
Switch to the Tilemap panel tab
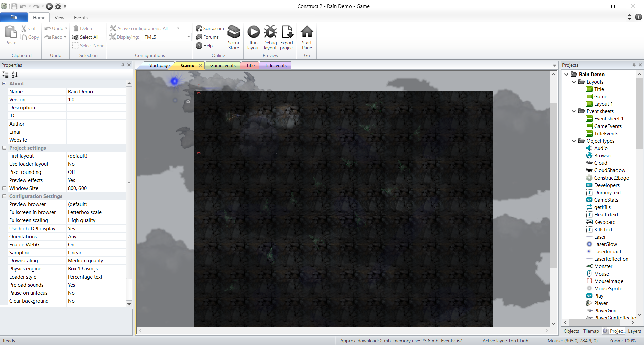591,331
